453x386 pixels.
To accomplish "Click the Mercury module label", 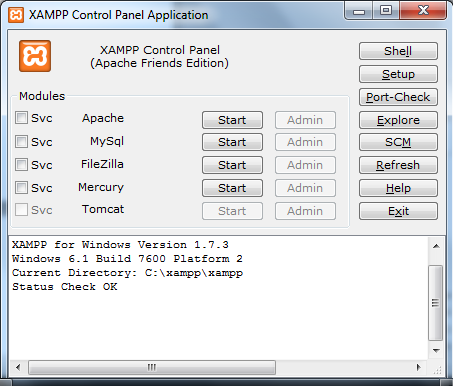I will (x=101, y=187).
